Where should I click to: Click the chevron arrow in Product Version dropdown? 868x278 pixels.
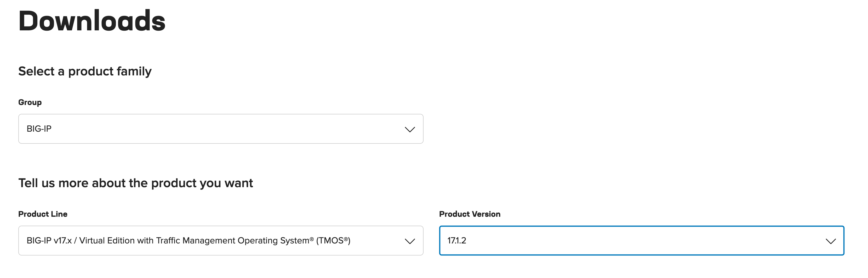(x=831, y=241)
